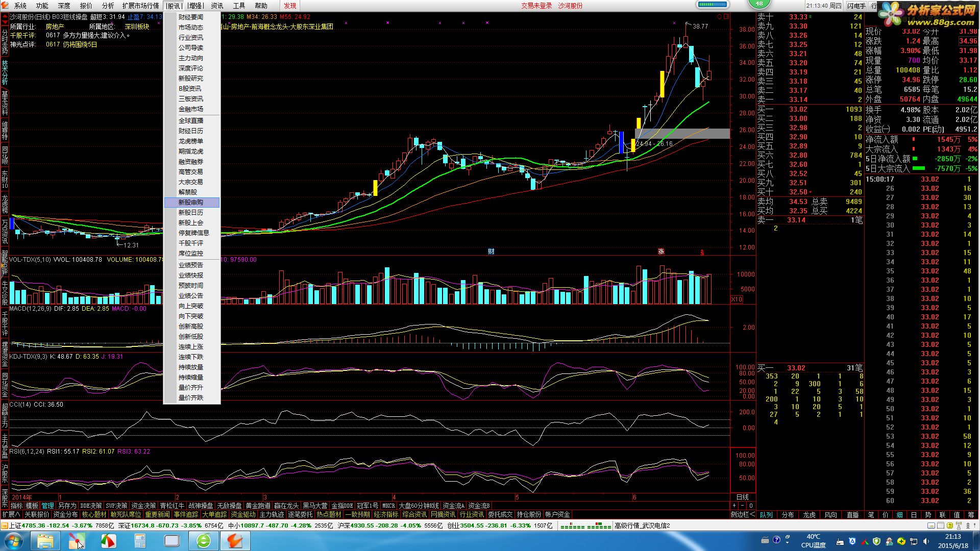Click the 涨 marker on the chart
This screenshot has width=980, height=551.
click(661, 252)
